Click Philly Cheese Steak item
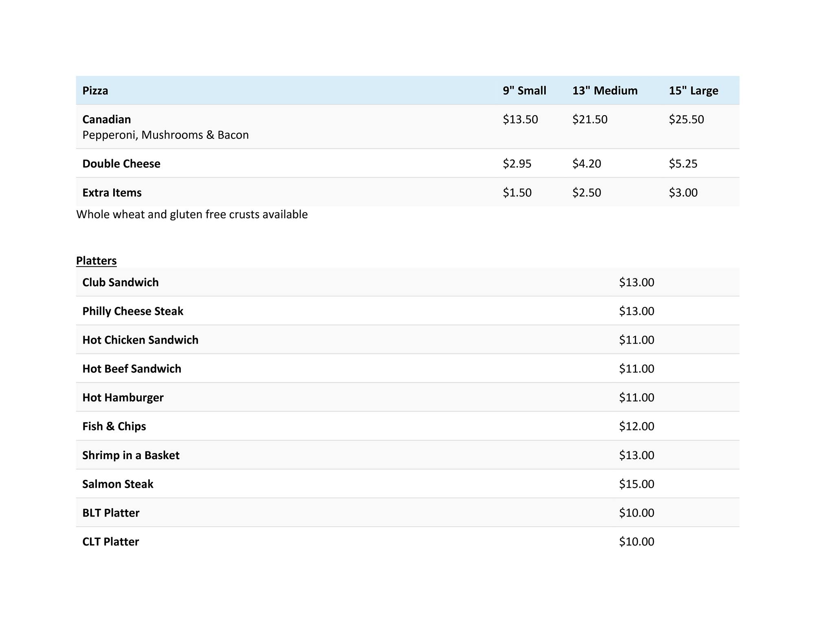Viewport: 834px width, 644px height. (133, 311)
